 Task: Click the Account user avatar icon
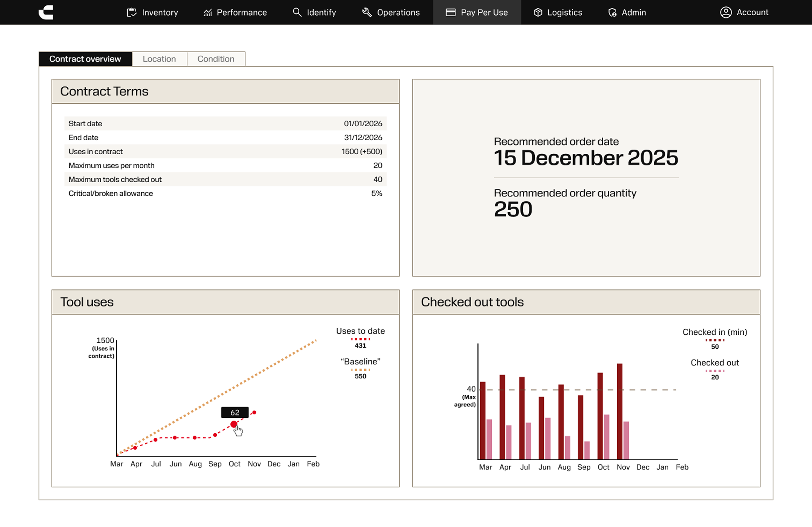click(726, 12)
